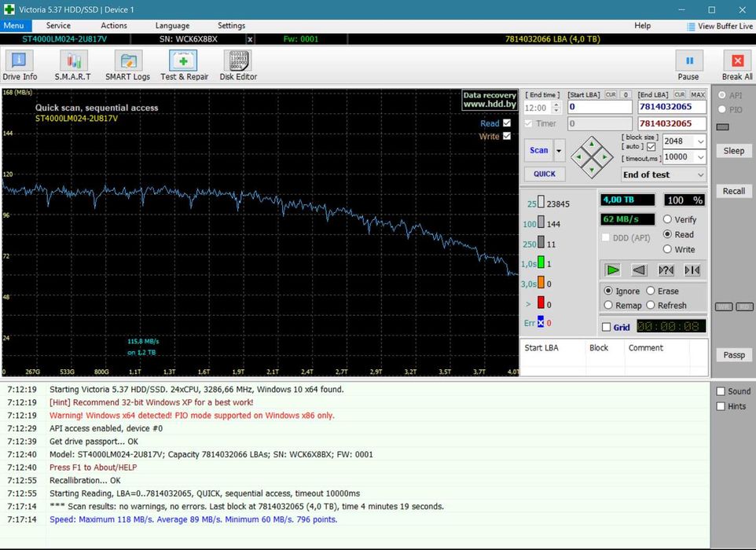Click the reverse scan arrow button
This screenshot has width=756, height=550.
point(640,270)
